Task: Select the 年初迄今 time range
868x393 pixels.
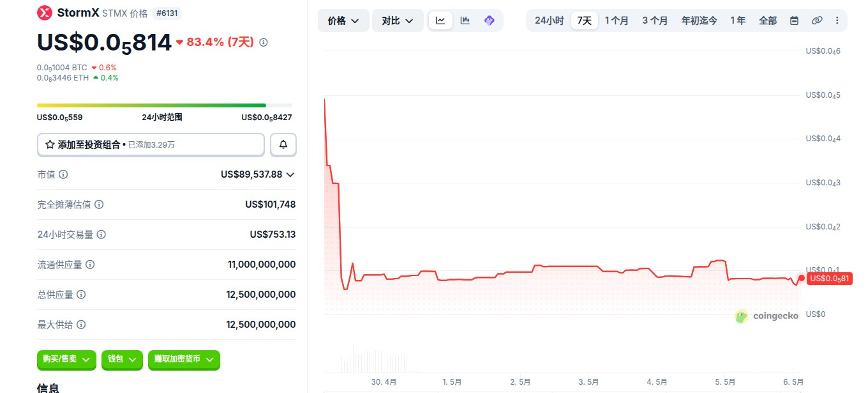Action: click(699, 20)
